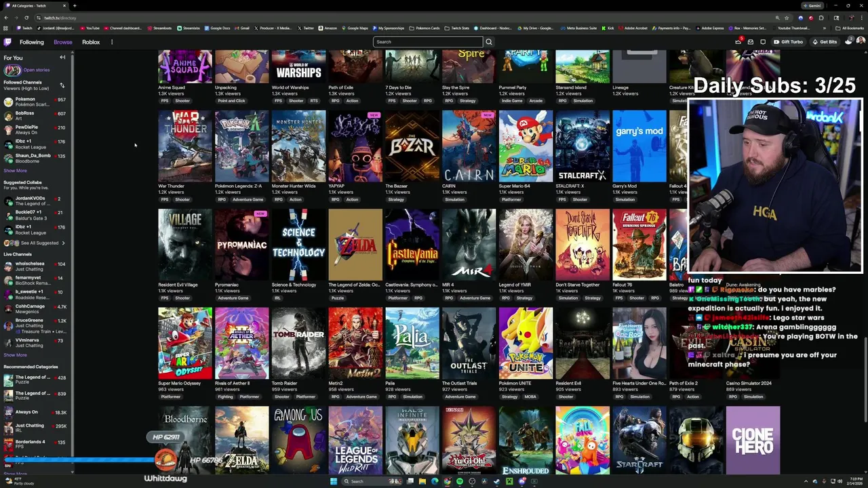The height and width of the screenshot is (488, 868).
Task: Go to the Following tab
Action: click(x=31, y=42)
